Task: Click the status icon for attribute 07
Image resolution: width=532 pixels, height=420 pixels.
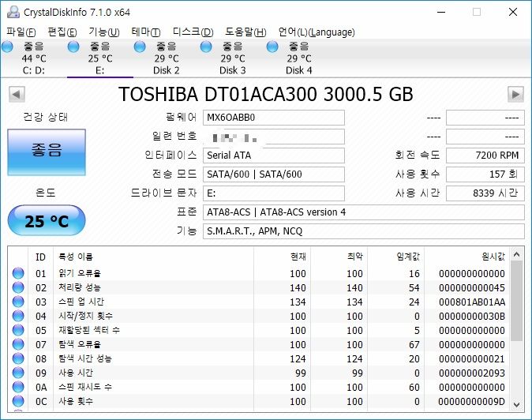Action: click(18, 344)
